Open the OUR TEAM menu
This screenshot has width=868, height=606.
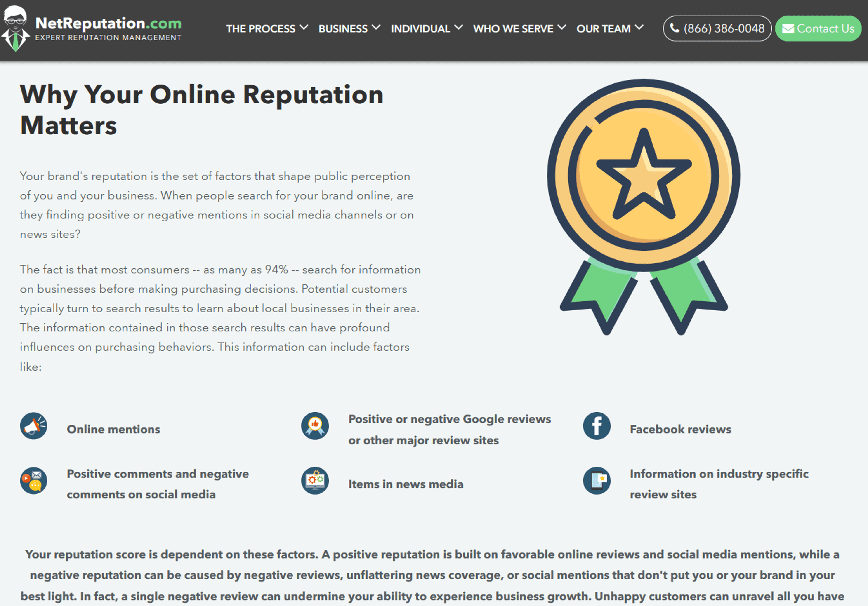(603, 29)
